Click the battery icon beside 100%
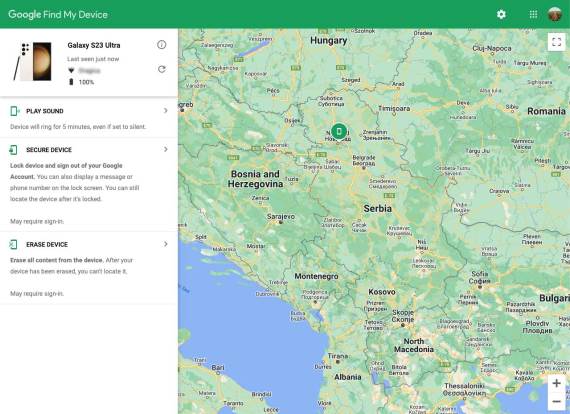 tap(71, 82)
